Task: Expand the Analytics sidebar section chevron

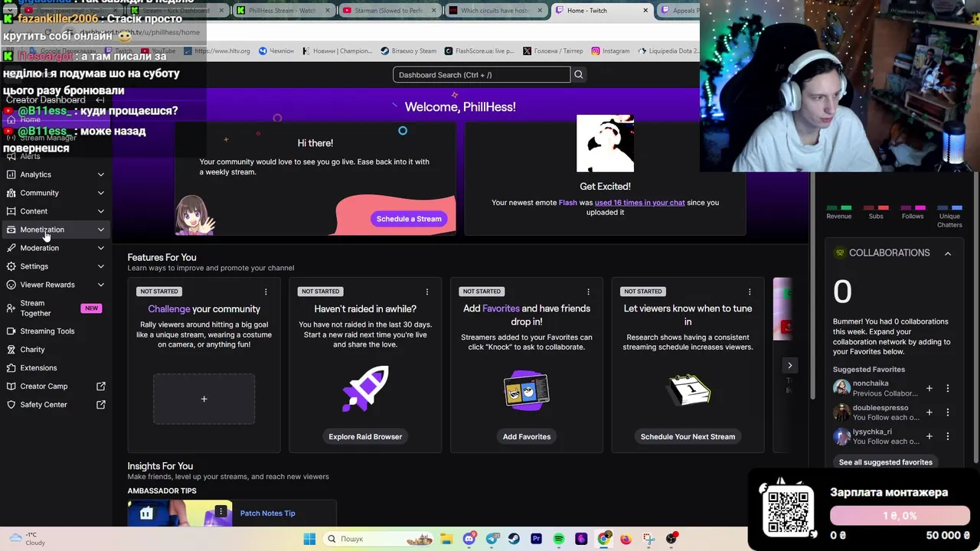Action: point(100,174)
